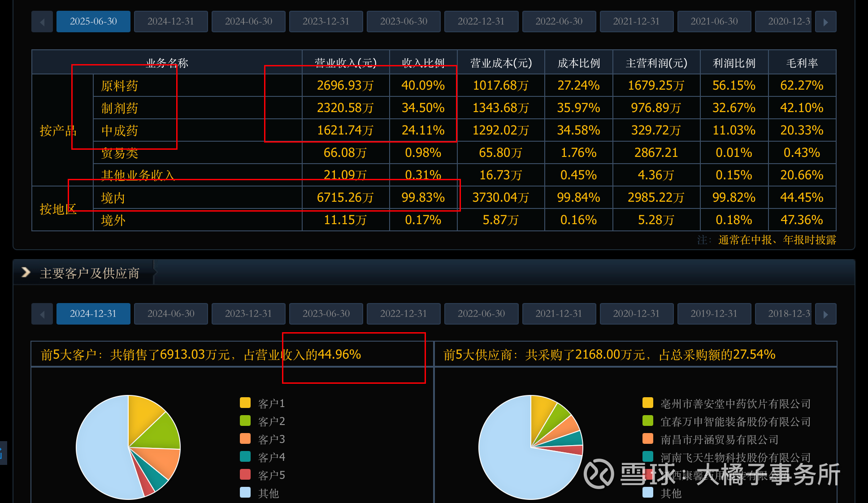The image size is (868, 503).
Task: Select the 2024-12-31 business breakdown tab
Action: 171,22
